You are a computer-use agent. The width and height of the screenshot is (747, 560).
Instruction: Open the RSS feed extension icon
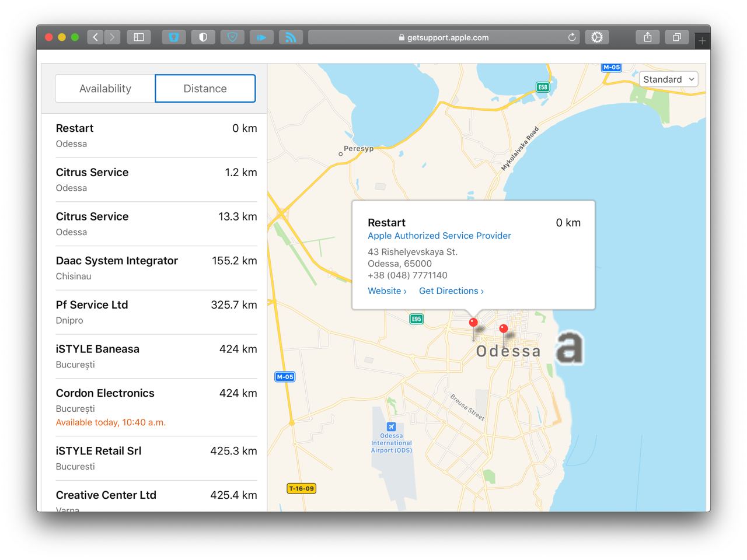(x=291, y=37)
